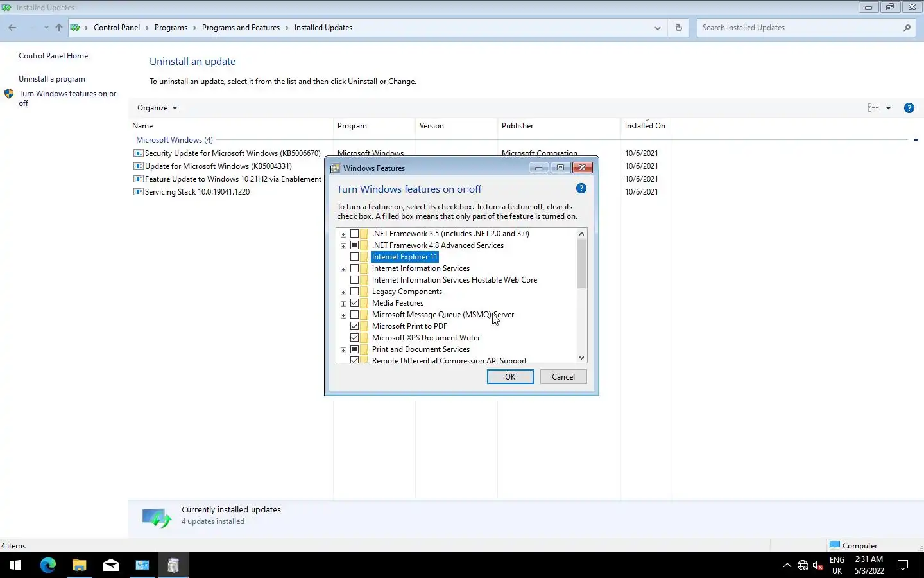Sort by the Name column header
The width and height of the screenshot is (924, 578).
[232, 126]
